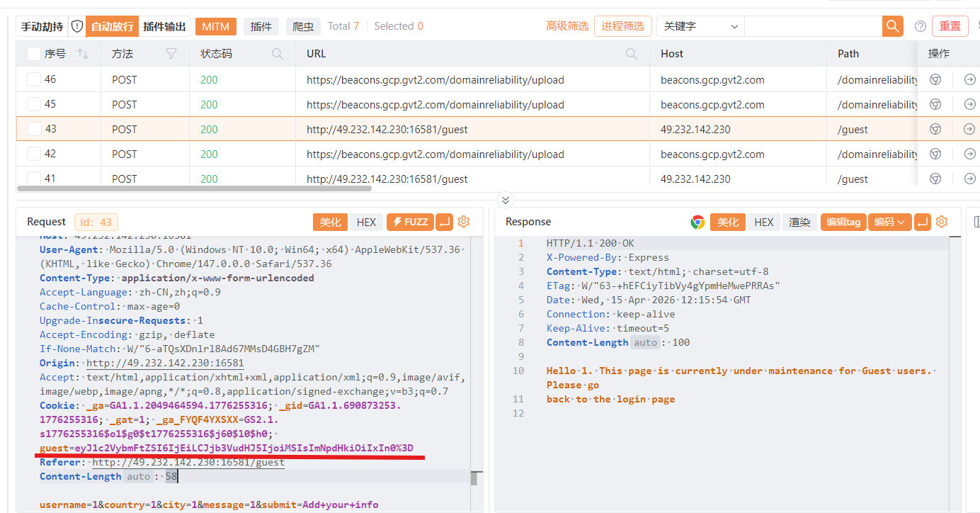Open the Response panel settings gear
This screenshot has height=513, width=980.
point(942,222)
